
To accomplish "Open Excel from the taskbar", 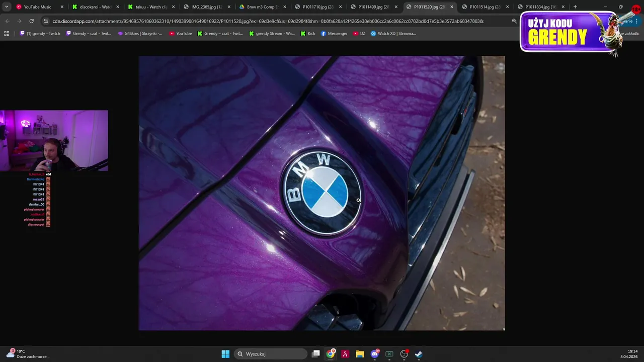I will tap(389, 354).
